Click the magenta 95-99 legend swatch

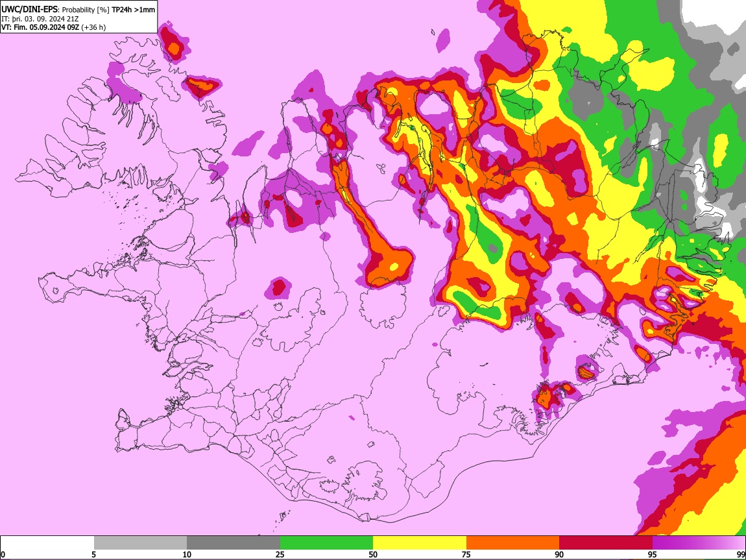[x=699, y=543]
